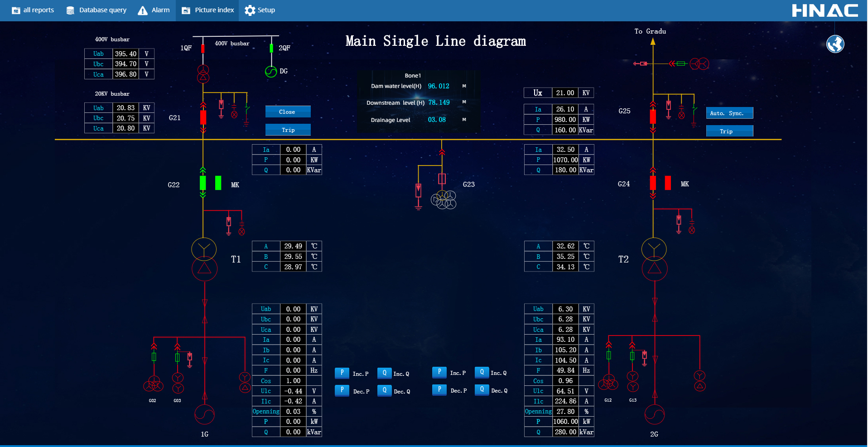Toggle the G21 red circuit breaker

203,117
